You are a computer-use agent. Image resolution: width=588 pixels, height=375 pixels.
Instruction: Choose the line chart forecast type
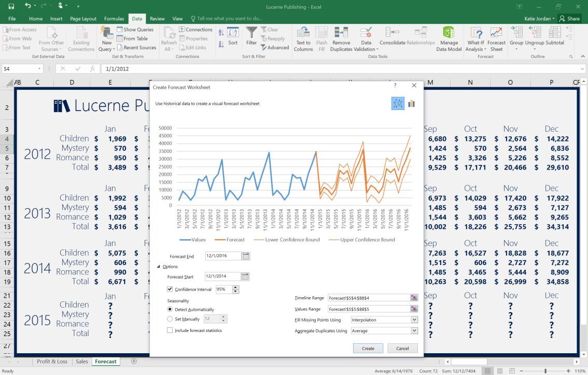click(398, 104)
